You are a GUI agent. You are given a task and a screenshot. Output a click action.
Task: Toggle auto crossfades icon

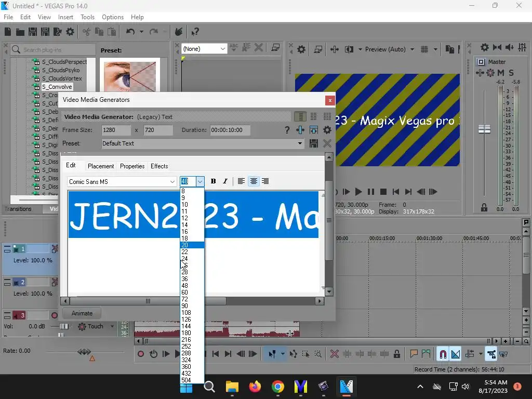point(456,354)
